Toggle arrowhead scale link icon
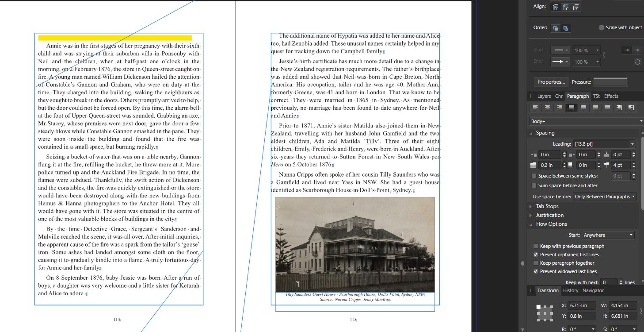Screen dimensions: 644x332 [604, 56]
